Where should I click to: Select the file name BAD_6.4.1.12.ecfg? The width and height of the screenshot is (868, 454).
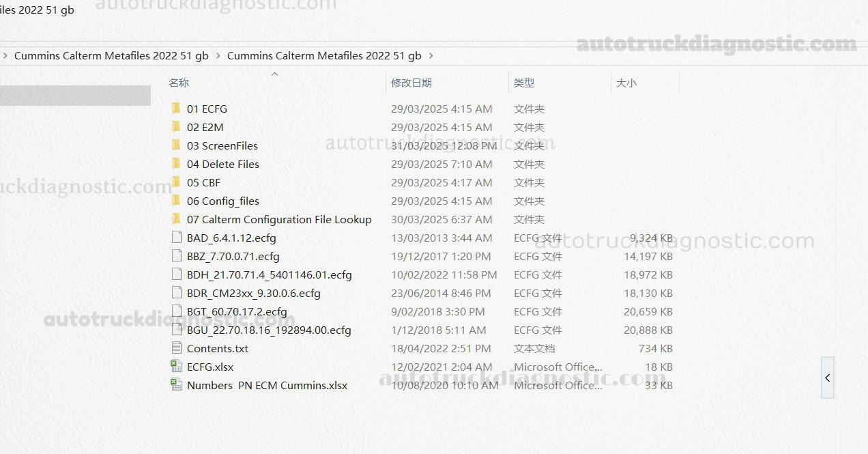tap(231, 238)
